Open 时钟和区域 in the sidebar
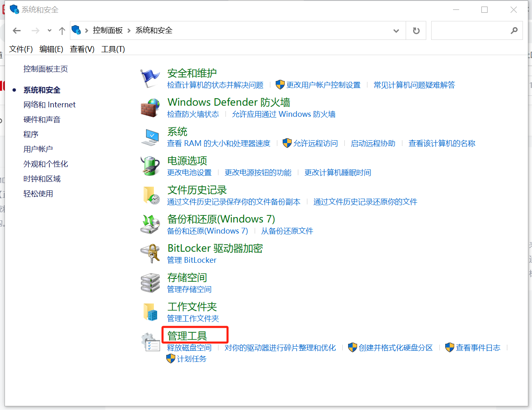Image resolution: width=532 pixels, height=410 pixels. (x=42, y=179)
